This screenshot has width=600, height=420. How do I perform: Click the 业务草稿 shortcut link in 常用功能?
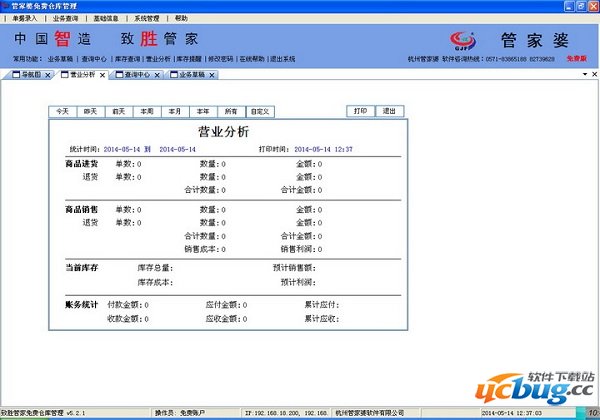(x=60, y=59)
